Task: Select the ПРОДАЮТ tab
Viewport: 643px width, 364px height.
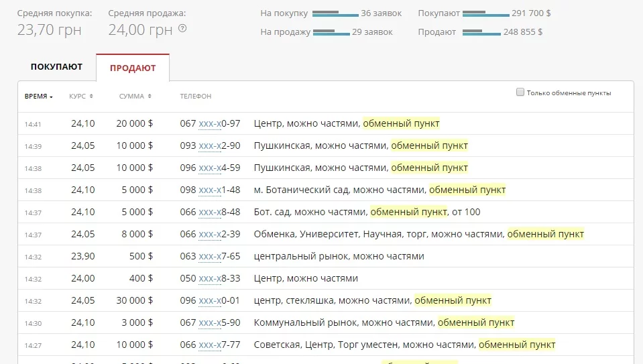Action: (133, 68)
